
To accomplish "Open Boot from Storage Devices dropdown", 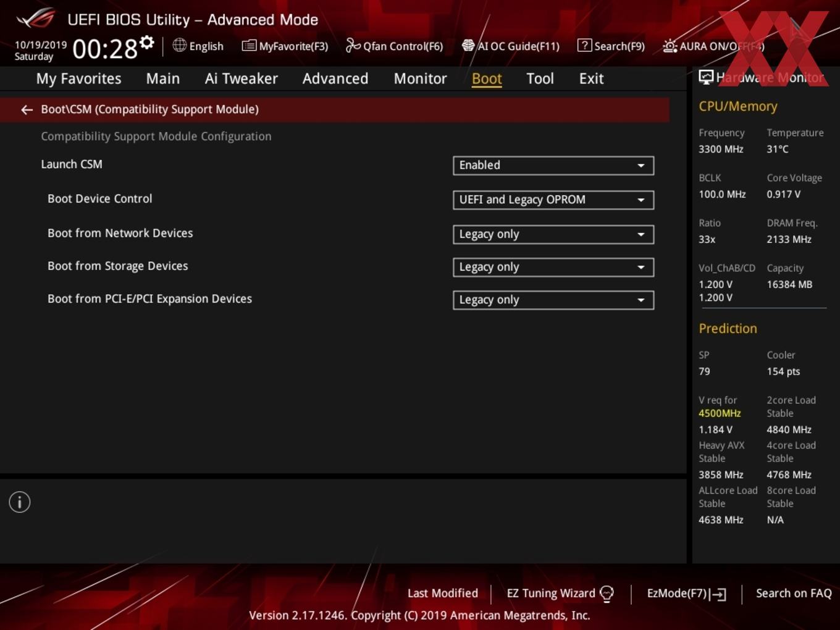I will [x=553, y=267].
